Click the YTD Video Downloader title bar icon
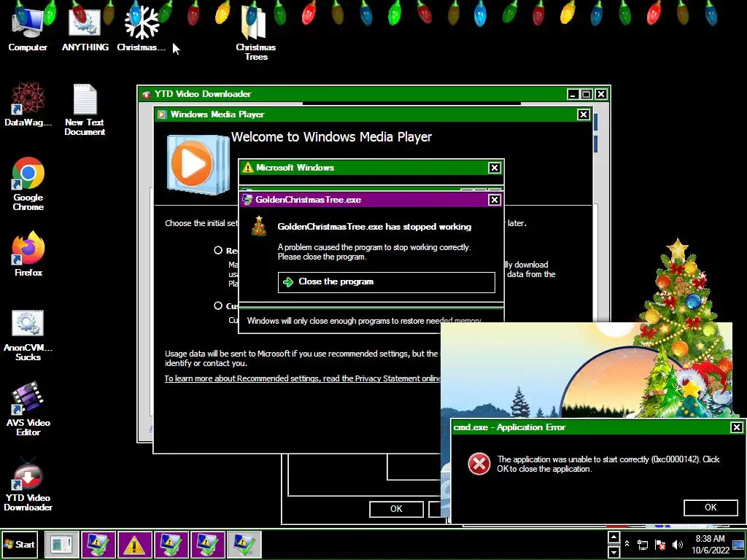Screen dimensions: 747x560 click(x=147, y=94)
